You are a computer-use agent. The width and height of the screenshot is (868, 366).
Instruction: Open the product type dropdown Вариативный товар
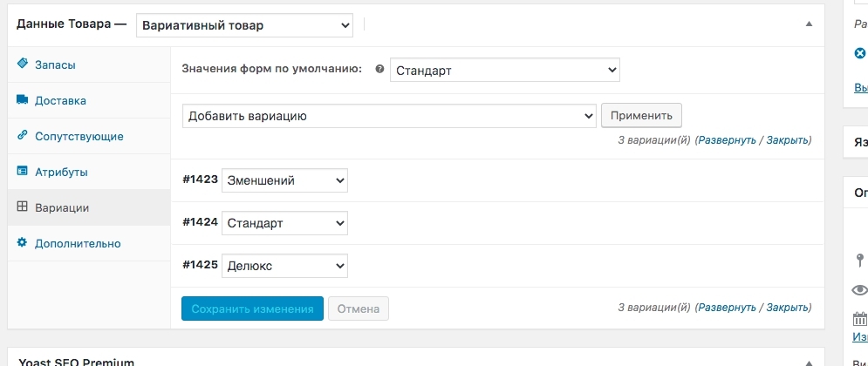(x=245, y=26)
